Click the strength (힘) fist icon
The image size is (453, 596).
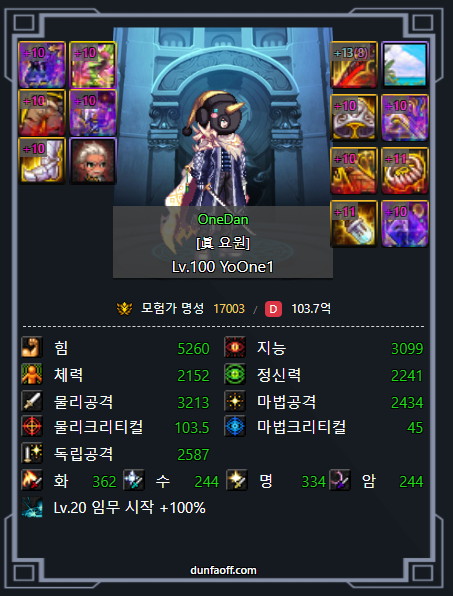[x=32, y=347]
